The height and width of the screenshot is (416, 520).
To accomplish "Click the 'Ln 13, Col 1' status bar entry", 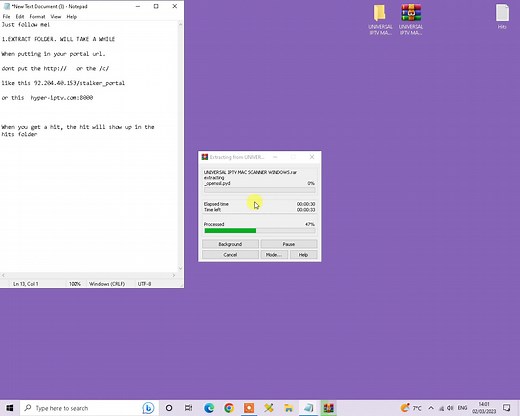I will click(26, 284).
